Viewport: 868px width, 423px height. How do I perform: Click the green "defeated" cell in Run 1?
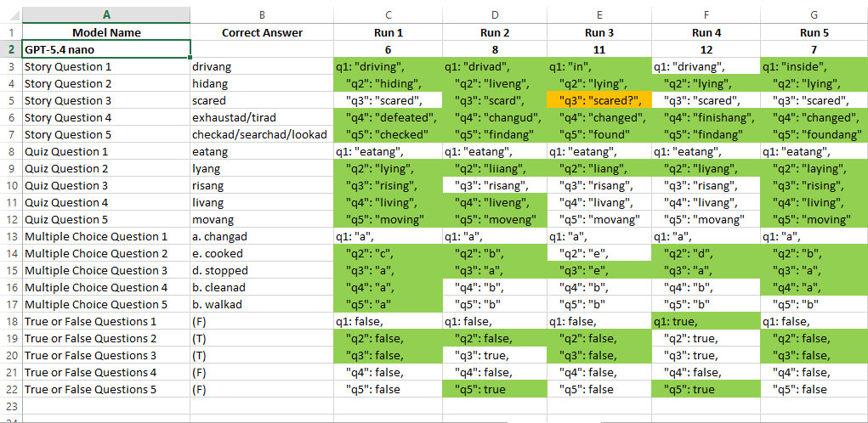pos(388,117)
